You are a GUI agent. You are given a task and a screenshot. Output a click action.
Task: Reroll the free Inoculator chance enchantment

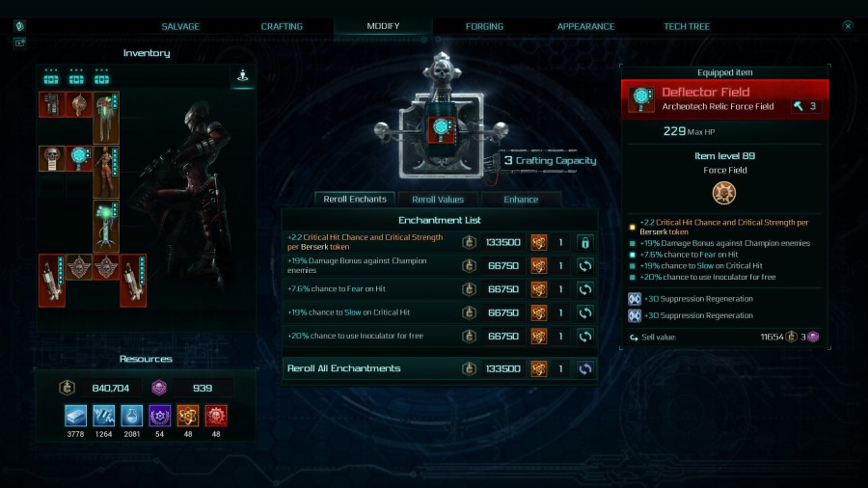[x=584, y=337]
